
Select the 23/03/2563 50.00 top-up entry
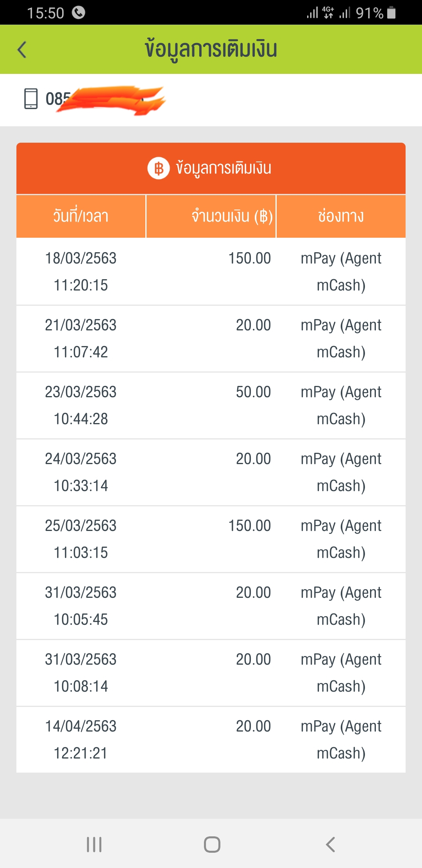[x=211, y=405]
